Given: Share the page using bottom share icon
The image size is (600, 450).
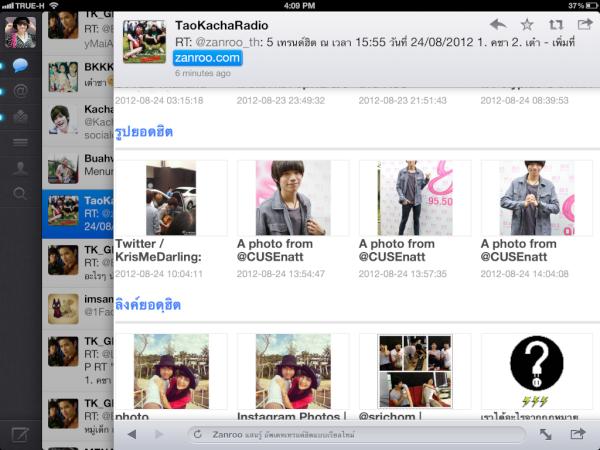Looking at the screenshot, I should 577,434.
